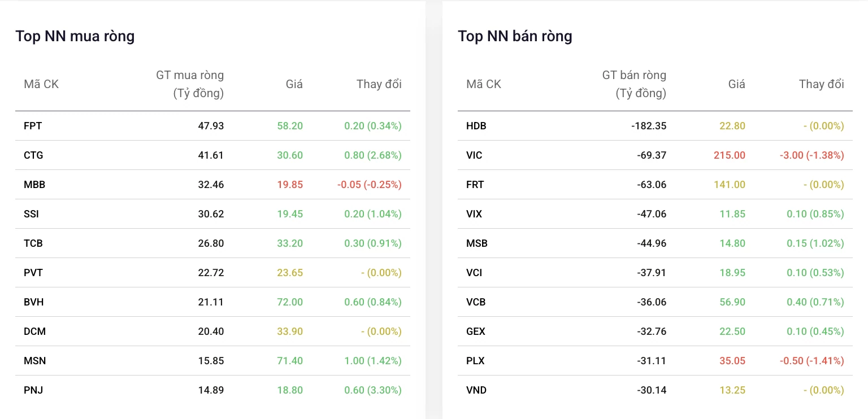Click the SSI stock symbol
This screenshot has width=868, height=419.
coord(31,214)
